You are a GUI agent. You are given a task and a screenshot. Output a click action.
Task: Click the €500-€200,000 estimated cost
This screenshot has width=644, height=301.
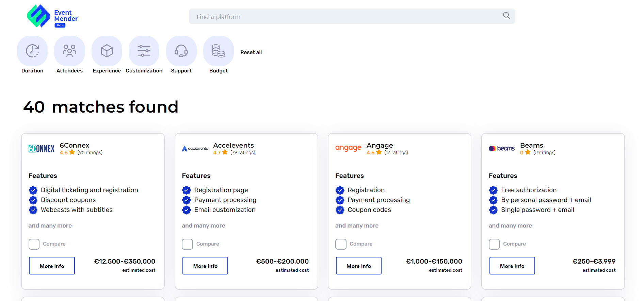tap(283, 262)
